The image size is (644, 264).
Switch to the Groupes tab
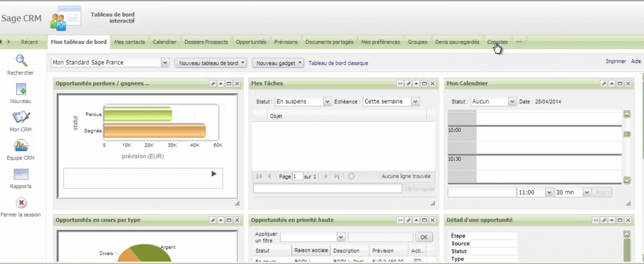418,42
